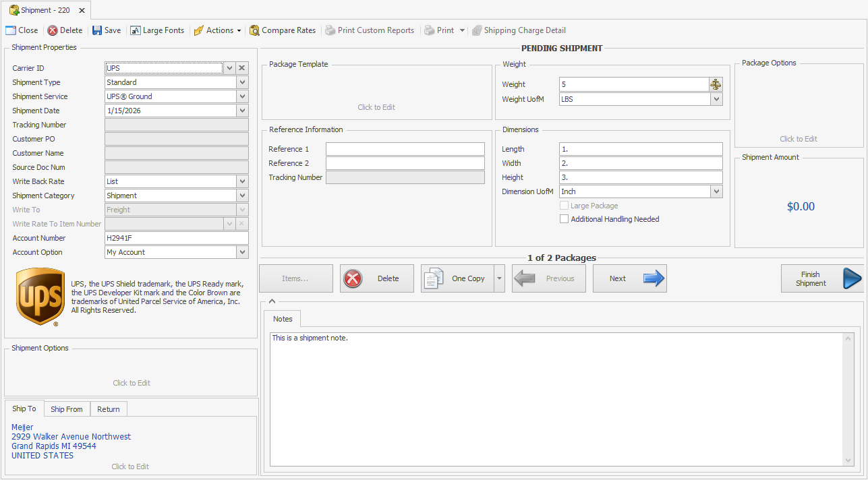The width and height of the screenshot is (868, 480).
Task: Clear Carrier ID using the X button
Action: [x=242, y=68]
